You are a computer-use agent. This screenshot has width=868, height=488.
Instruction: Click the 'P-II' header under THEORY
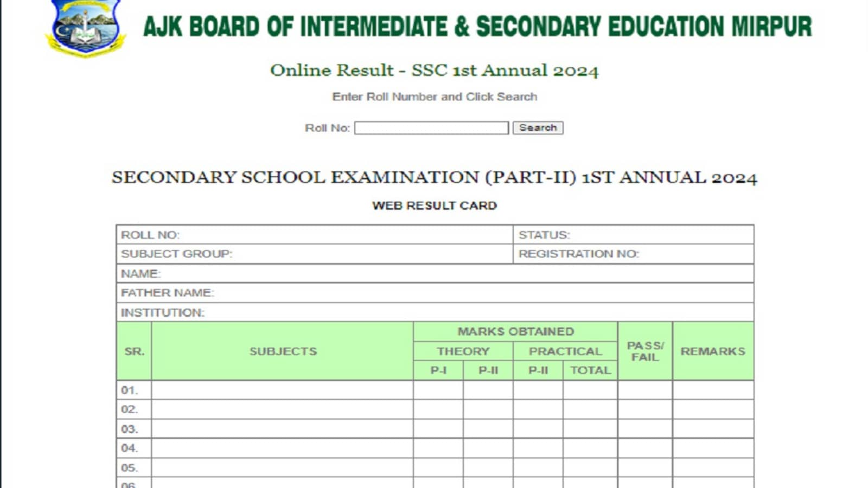point(488,370)
